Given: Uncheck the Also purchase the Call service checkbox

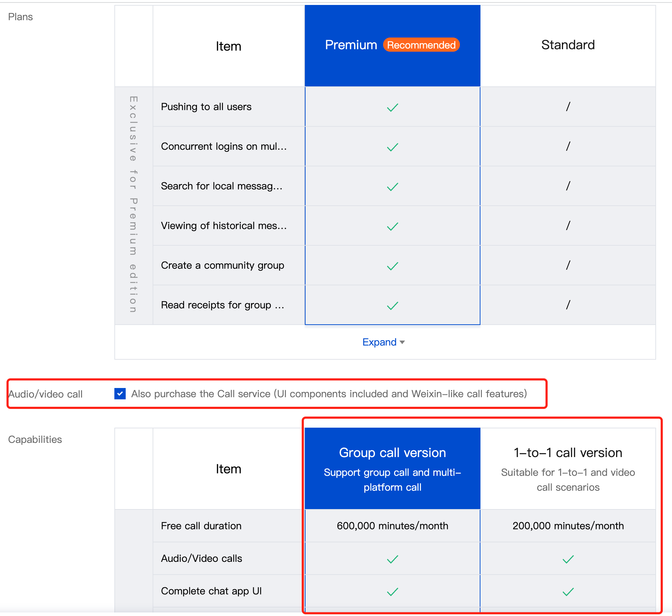Looking at the screenshot, I should pos(120,394).
